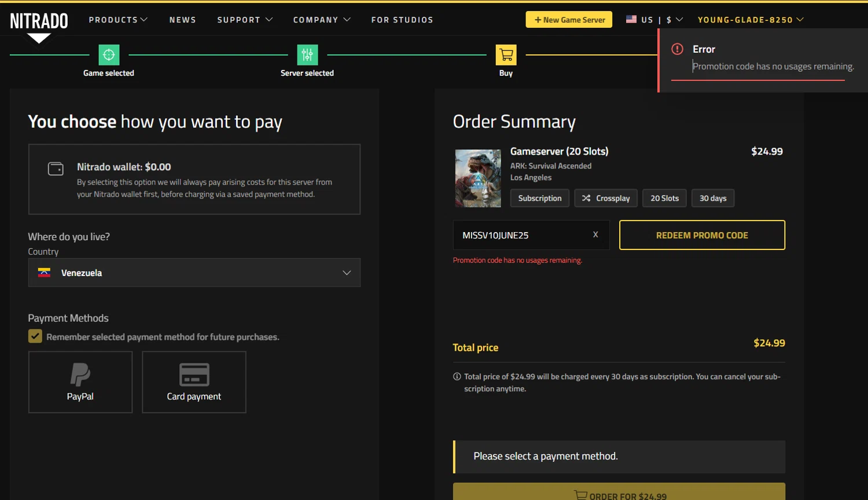Image resolution: width=868 pixels, height=500 pixels.
Task: Click the Total price amount $24.99
Action: 769,343
